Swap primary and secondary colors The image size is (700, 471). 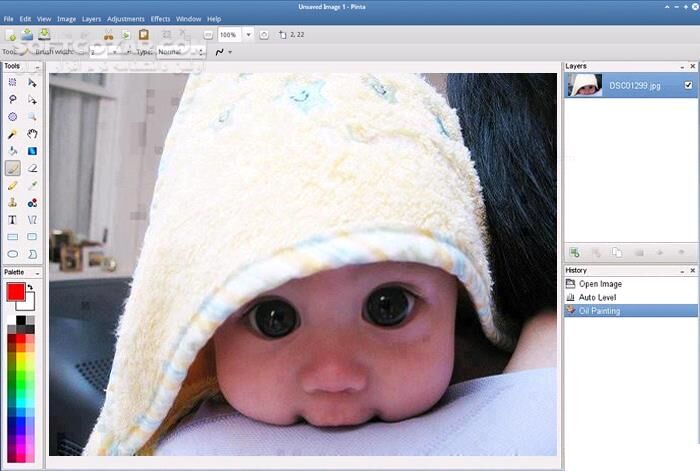(x=30, y=288)
